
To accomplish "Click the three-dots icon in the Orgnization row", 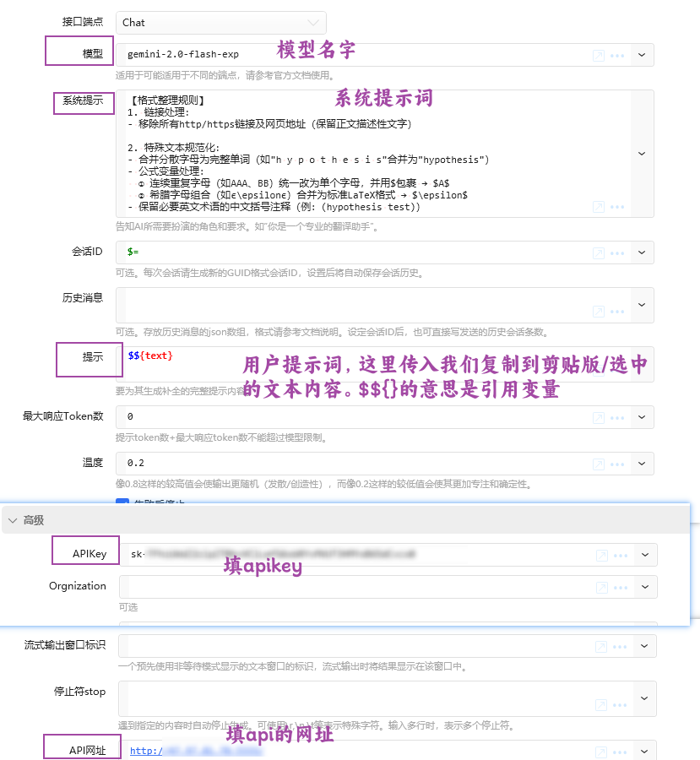I will (x=621, y=588).
